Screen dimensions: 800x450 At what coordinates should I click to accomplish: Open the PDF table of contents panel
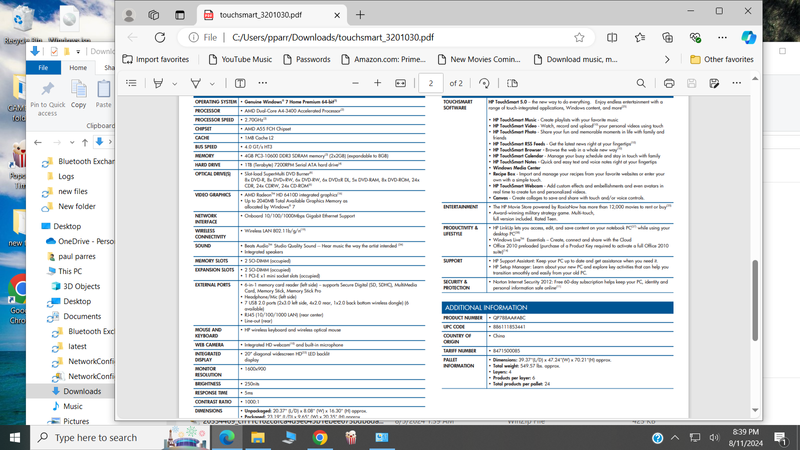click(x=131, y=83)
